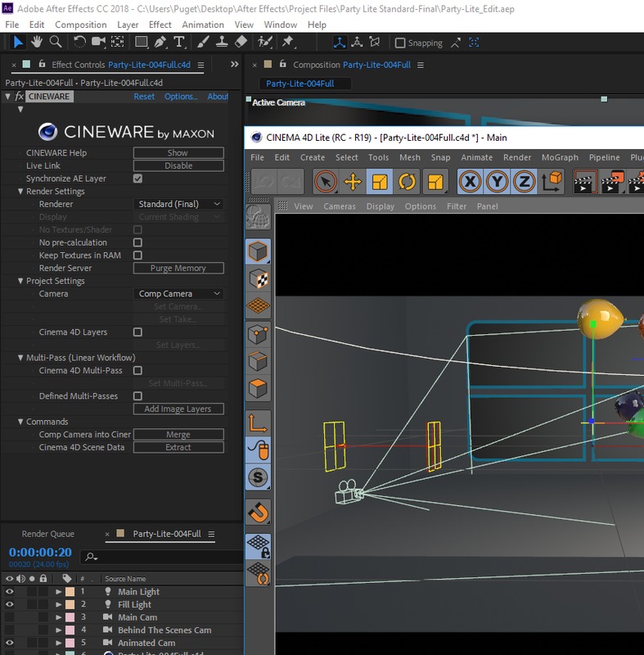The height and width of the screenshot is (655, 644).
Task: Toggle the Z axis lock in Cinema 4D
Action: (524, 182)
